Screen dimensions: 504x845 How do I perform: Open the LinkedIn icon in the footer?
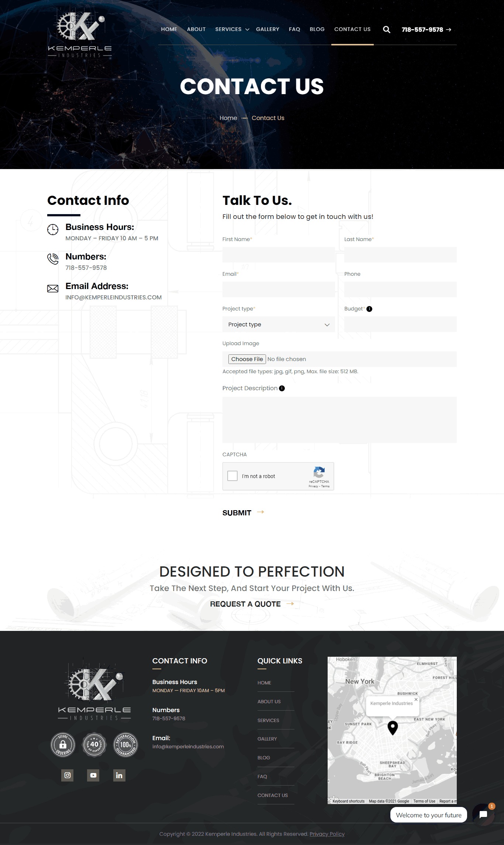119,776
